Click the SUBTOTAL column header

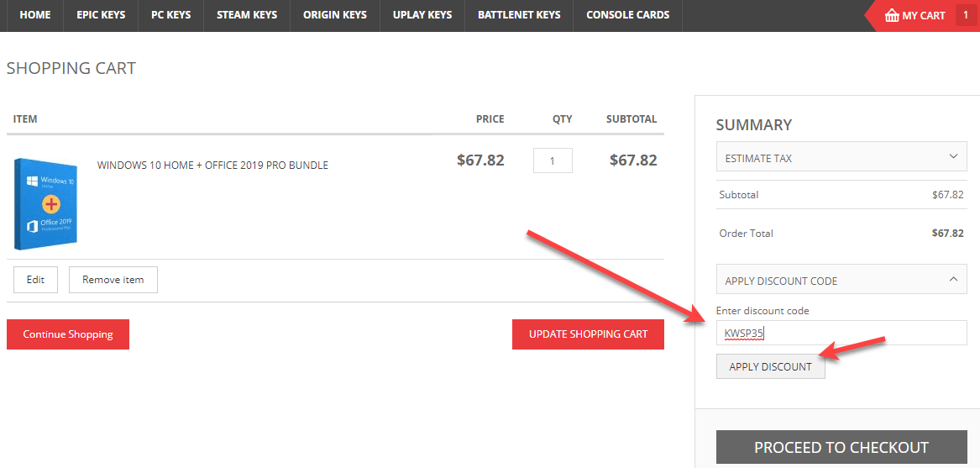coord(631,118)
